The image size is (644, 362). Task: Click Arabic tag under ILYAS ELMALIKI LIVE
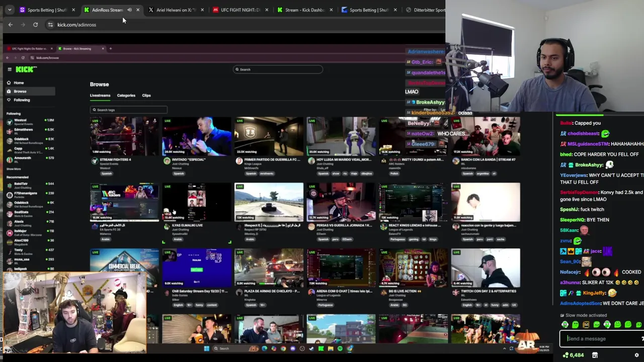(178, 239)
